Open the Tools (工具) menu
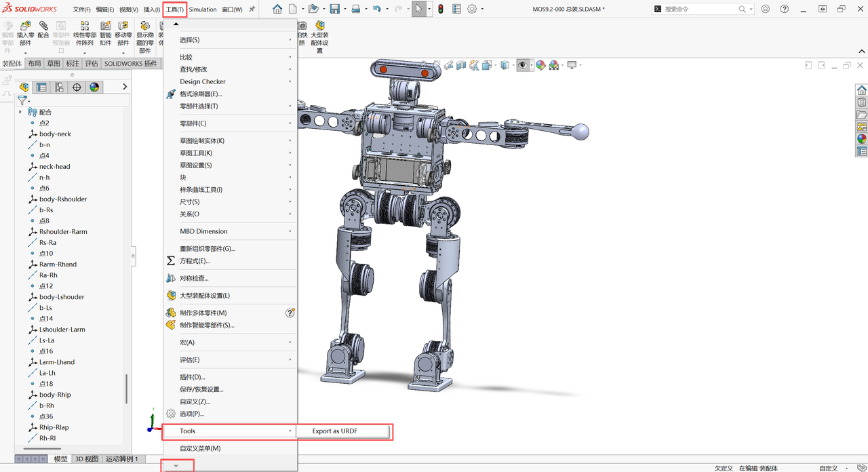Screen dimensions: 868x472 pos(175,9)
